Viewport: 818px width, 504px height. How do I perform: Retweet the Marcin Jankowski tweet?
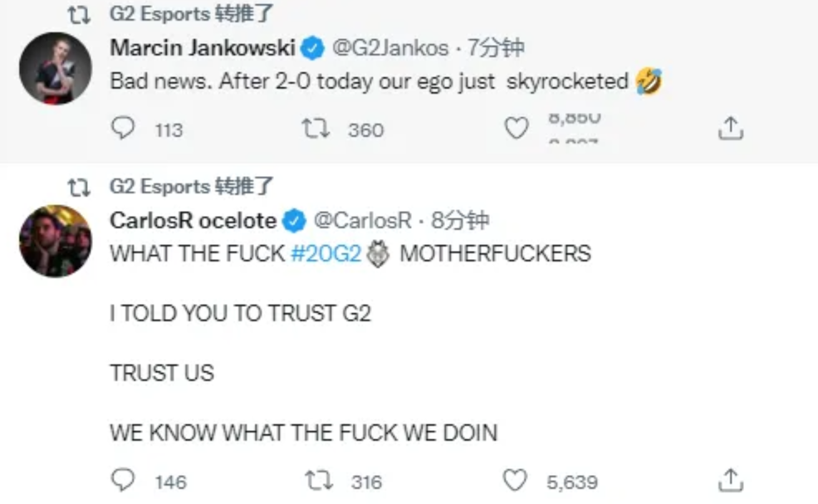coord(316,128)
